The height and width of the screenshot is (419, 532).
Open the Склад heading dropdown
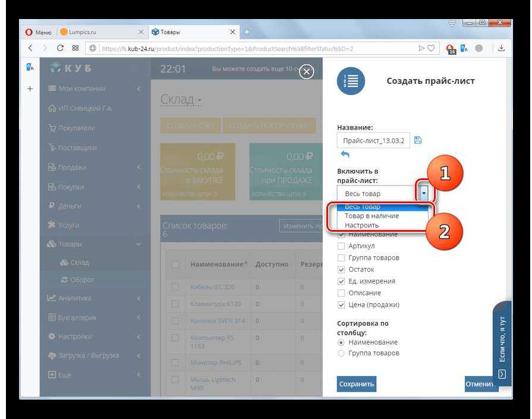click(181, 99)
